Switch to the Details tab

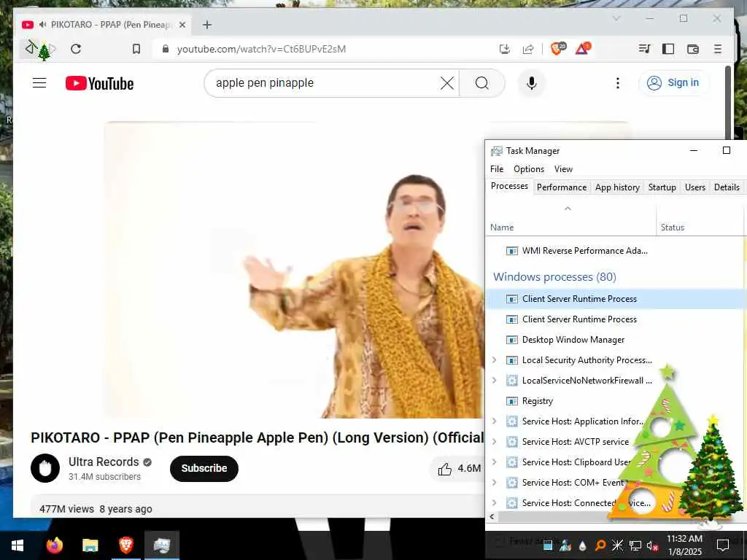(727, 187)
